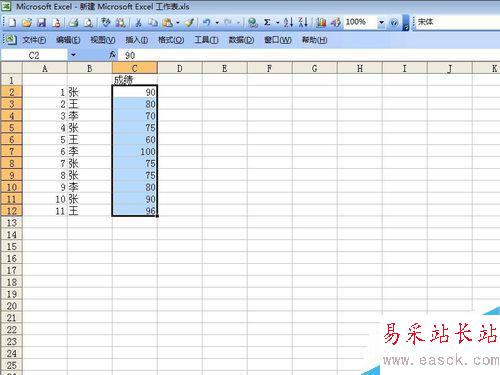Print the worksheet using printer icon
The width and height of the screenshot is (500, 375).
[x=73, y=22]
